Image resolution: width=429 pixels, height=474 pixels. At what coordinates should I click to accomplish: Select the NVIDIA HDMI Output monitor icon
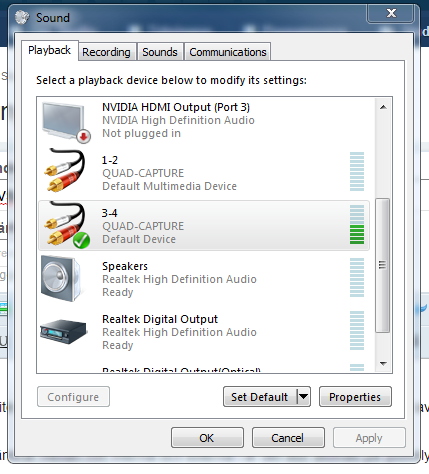click(x=66, y=122)
